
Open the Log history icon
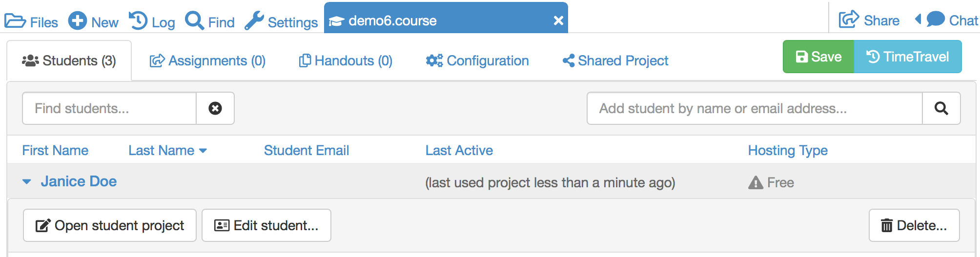tap(138, 21)
